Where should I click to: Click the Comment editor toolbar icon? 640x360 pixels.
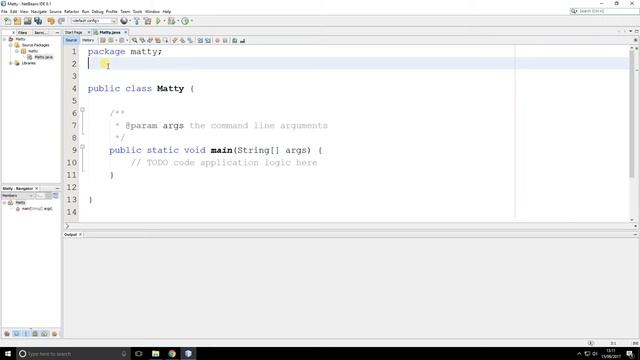click(235, 40)
